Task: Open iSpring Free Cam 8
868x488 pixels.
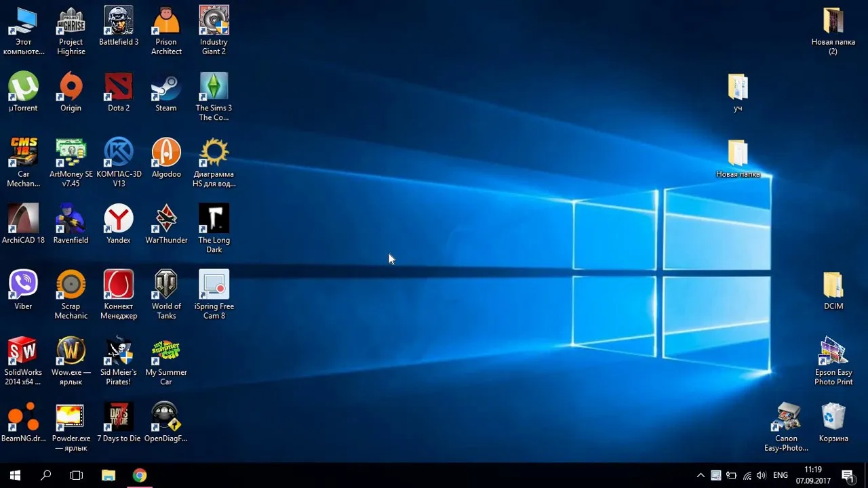Action: pyautogui.click(x=214, y=296)
